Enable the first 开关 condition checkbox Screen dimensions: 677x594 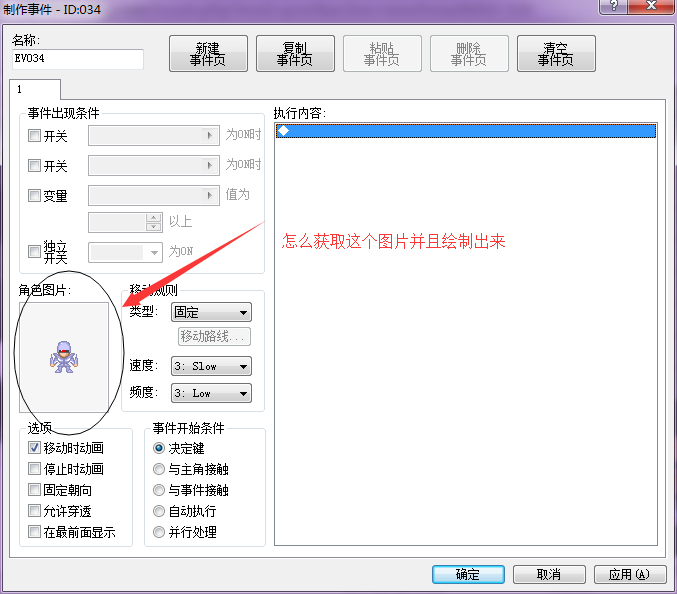click(34, 136)
